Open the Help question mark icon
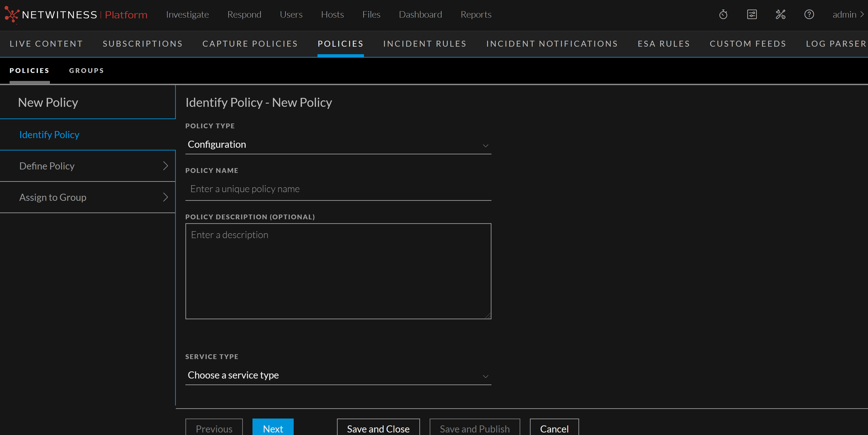This screenshot has height=435, width=868. click(809, 14)
